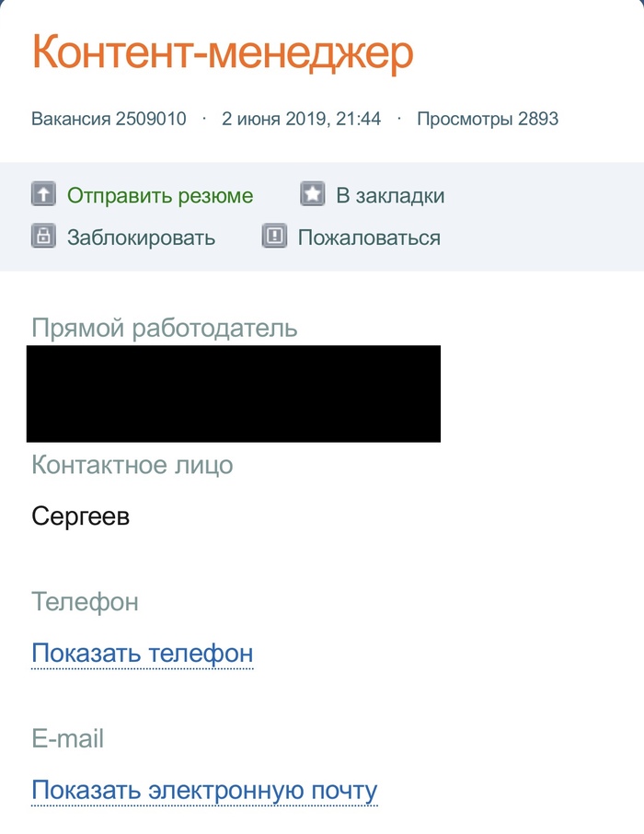Select the "Заблокировать" text link

click(x=141, y=237)
